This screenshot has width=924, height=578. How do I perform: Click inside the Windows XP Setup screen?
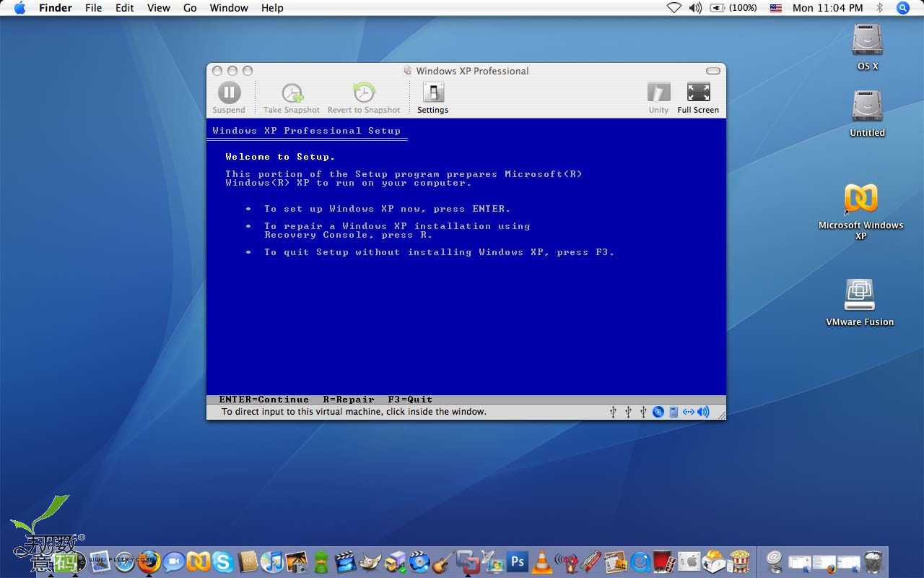click(x=466, y=303)
